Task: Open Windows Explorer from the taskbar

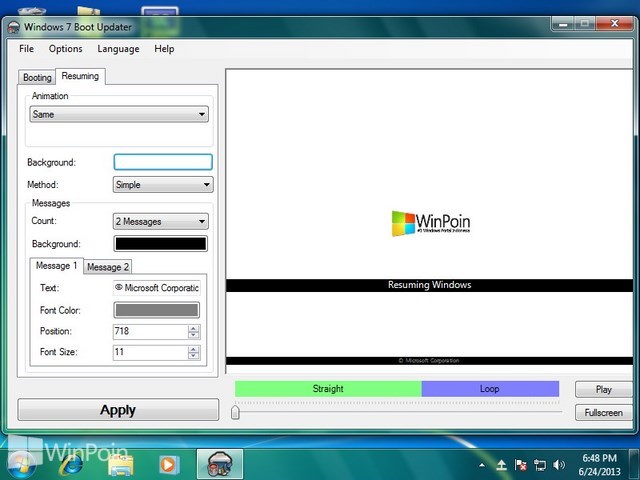Action: pos(121,465)
